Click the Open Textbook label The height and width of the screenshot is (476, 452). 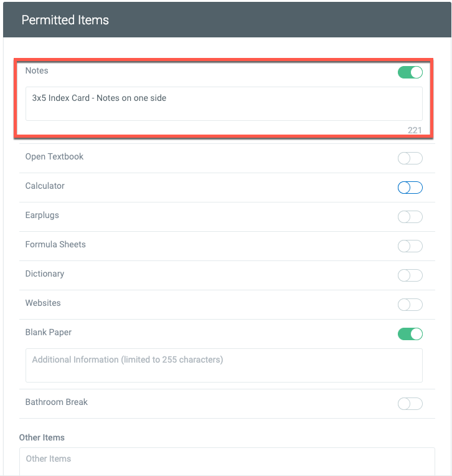(54, 156)
